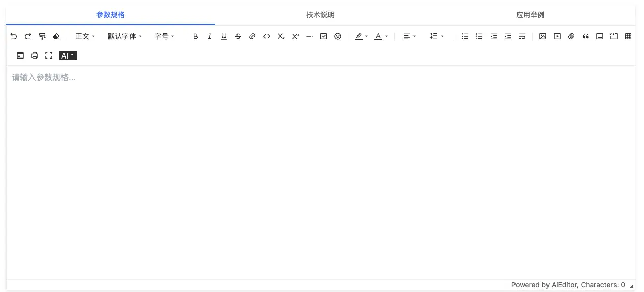Insert a task list checkbox

tap(324, 36)
